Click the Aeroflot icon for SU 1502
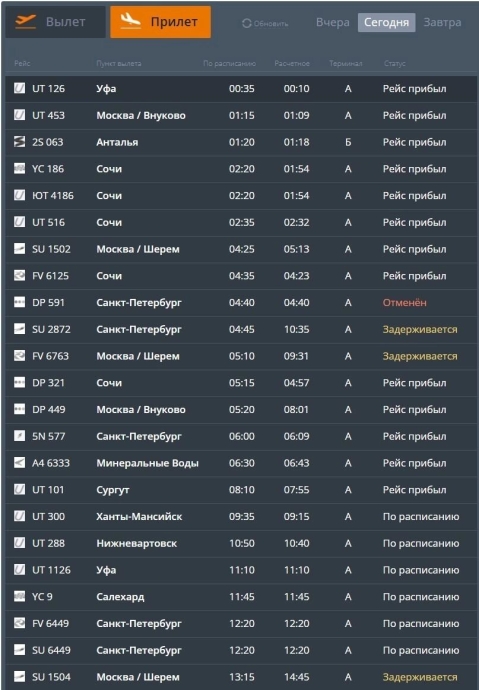Image resolution: width=479 pixels, height=690 pixels. point(19,249)
